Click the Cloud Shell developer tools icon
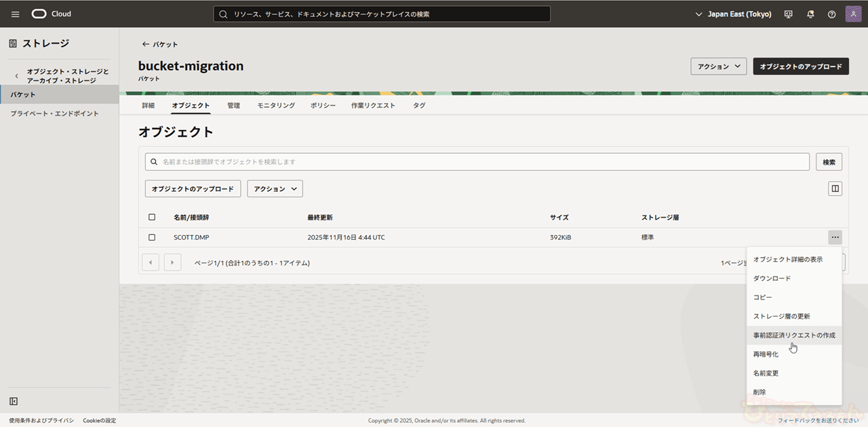The width and height of the screenshot is (868, 427). coord(788,14)
